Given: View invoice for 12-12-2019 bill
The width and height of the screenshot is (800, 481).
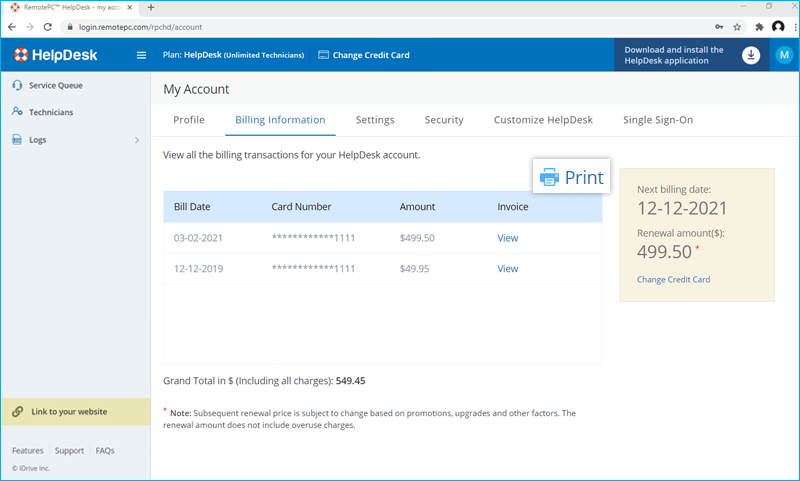Looking at the screenshot, I should [507, 269].
